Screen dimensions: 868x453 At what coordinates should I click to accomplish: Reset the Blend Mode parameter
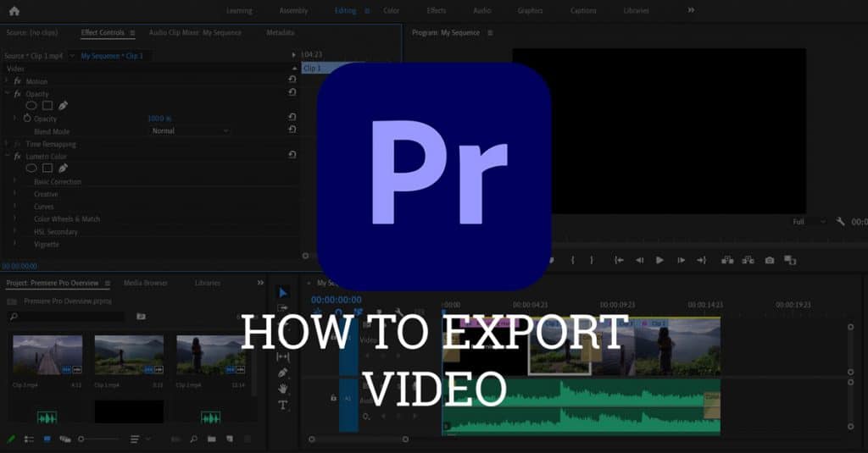pyautogui.click(x=292, y=130)
